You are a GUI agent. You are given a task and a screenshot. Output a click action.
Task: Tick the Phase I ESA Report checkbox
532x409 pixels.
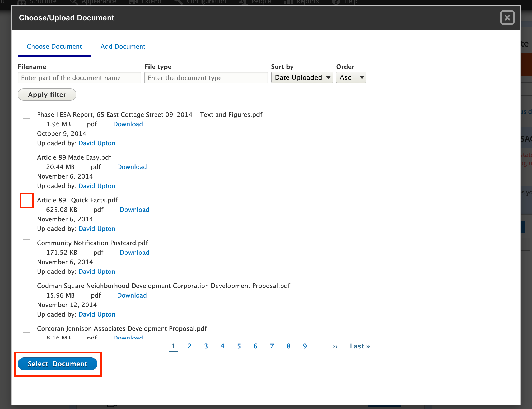coord(27,115)
